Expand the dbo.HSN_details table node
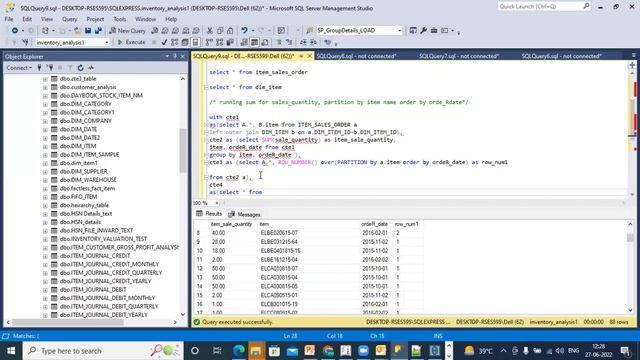Image resolution: width=640 pixels, height=360 pixels. pos(45,222)
